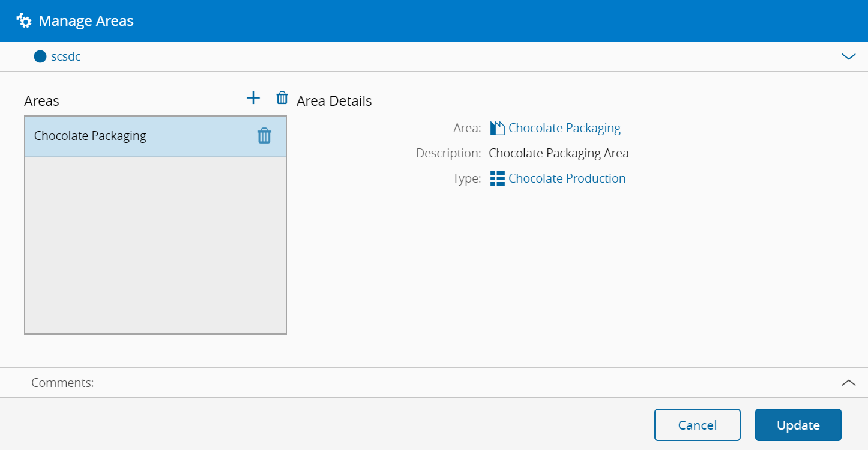Image resolution: width=868 pixels, height=450 pixels.
Task: Click the list icon beside Chocolate Production
Action: [x=497, y=178]
